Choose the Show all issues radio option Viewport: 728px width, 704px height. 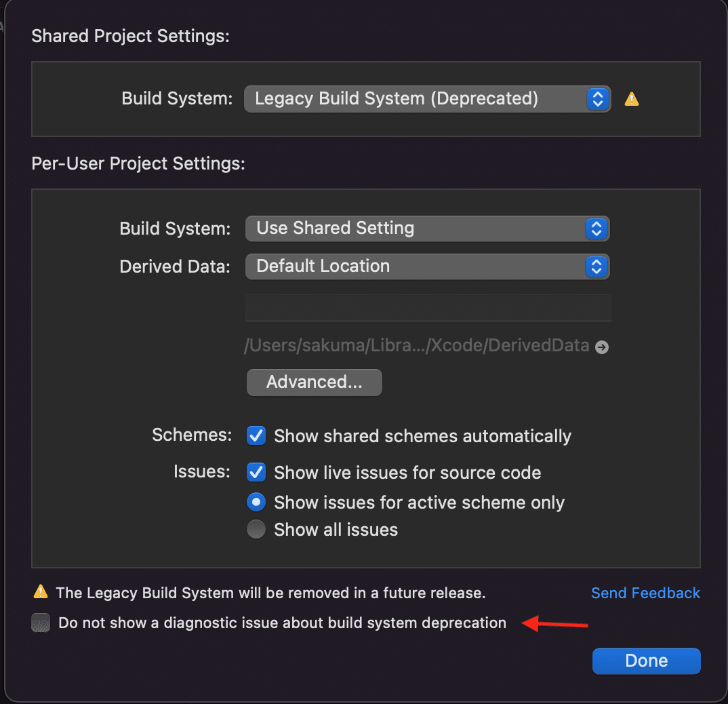pos(256,530)
